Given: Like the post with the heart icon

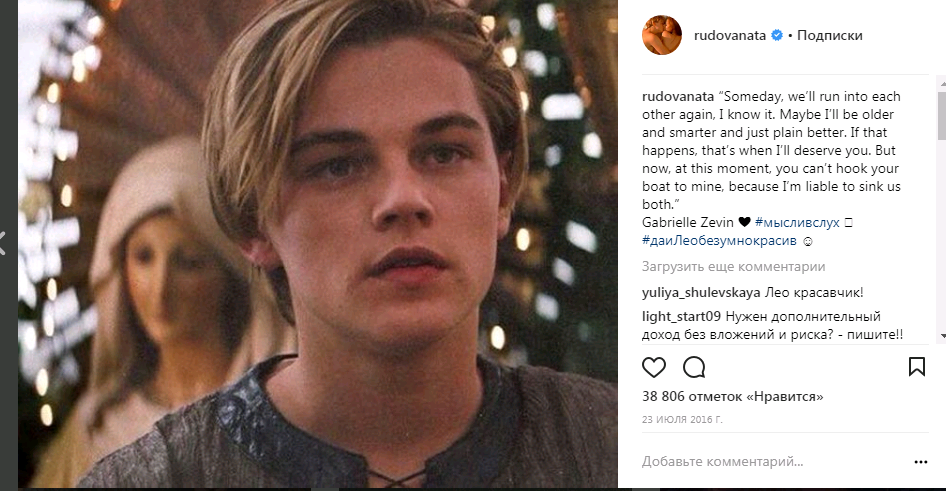Looking at the screenshot, I should [653, 366].
